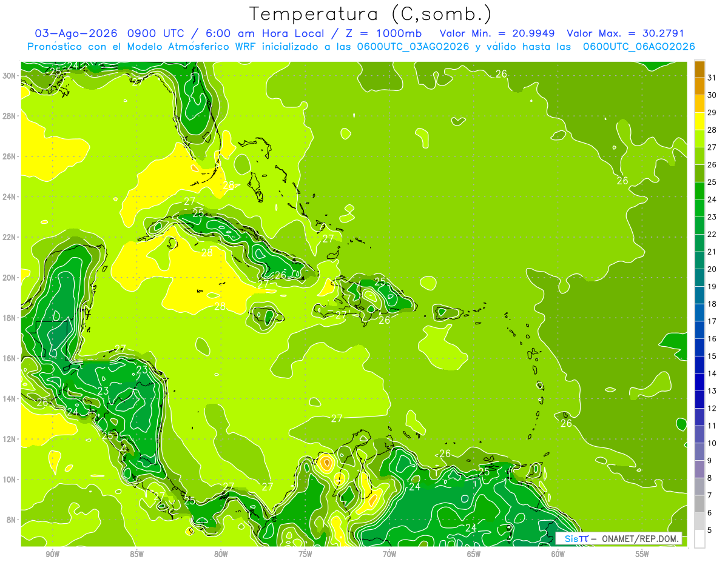Click the legend value 22
The height and width of the screenshot is (562, 728).
pos(712,234)
